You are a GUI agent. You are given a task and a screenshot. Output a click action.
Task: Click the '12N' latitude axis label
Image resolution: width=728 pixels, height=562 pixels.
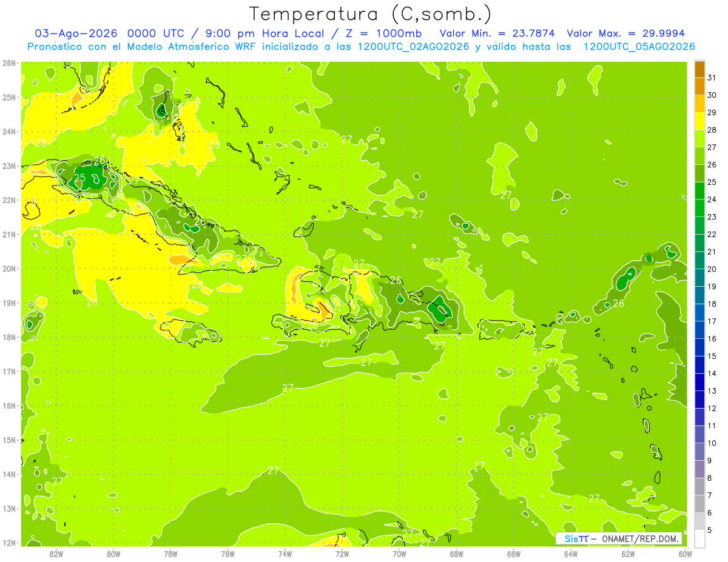pyautogui.click(x=9, y=543)
